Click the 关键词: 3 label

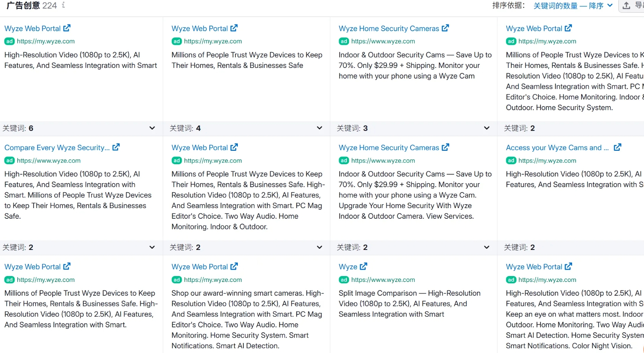point(352,128)
